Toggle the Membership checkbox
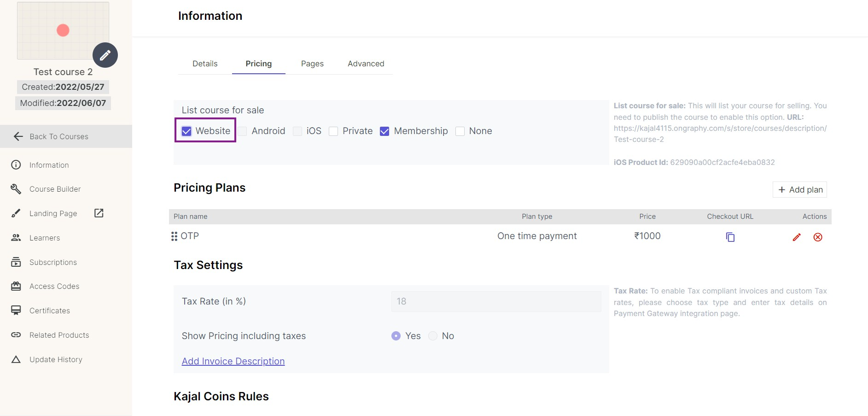Viewport: 868px width, 416px height. (384, 131)
